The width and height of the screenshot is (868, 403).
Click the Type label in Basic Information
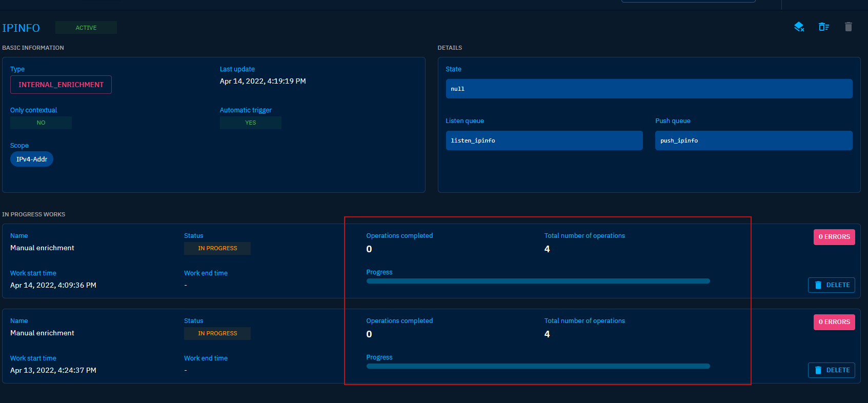point(17,69)
